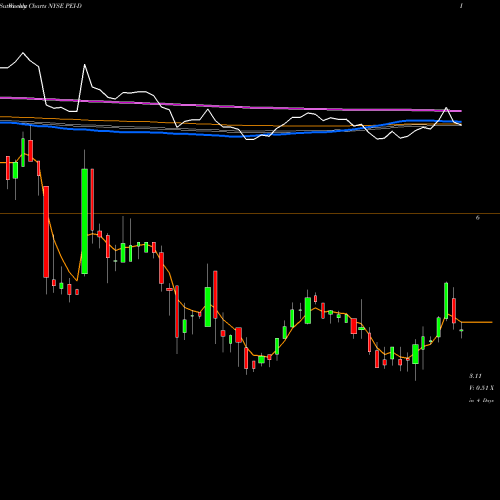Click the price axis label "6"

(478, 218)
